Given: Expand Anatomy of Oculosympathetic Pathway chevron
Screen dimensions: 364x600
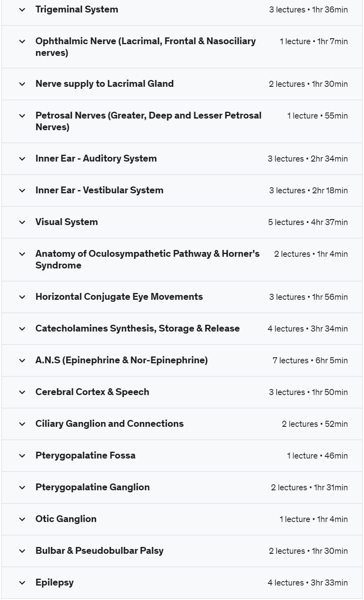Looking at the screenshot, I should [22, 254].
